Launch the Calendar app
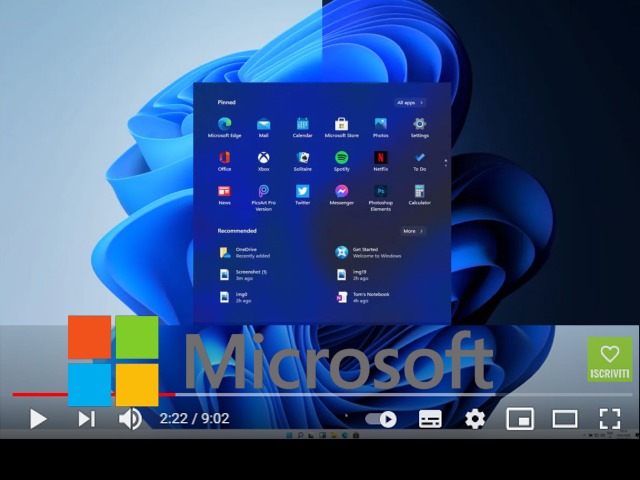Image resolution: width=640 pixels, height=480 pixels. click(302, 127)
